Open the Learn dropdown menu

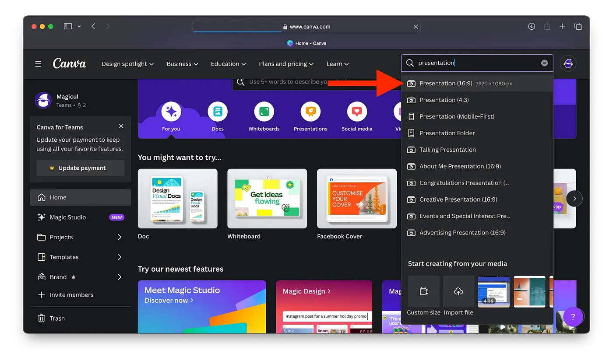[338, 64]
